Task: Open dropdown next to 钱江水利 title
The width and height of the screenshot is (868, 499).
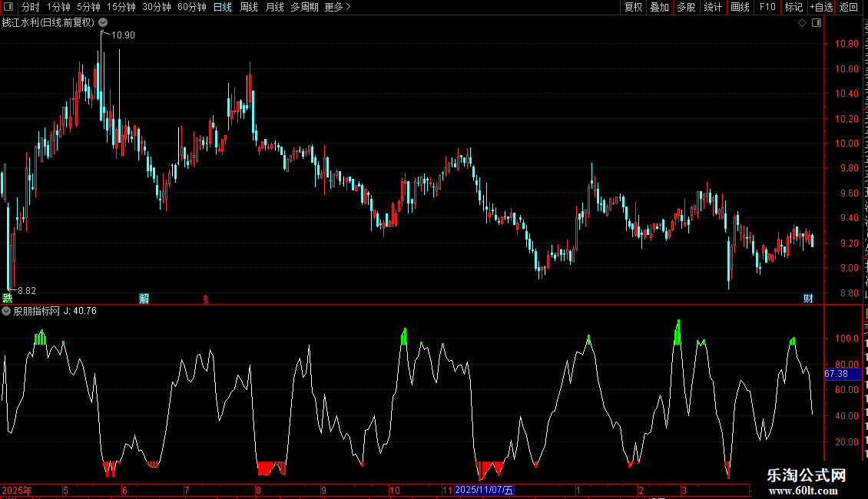Action: 103,23
